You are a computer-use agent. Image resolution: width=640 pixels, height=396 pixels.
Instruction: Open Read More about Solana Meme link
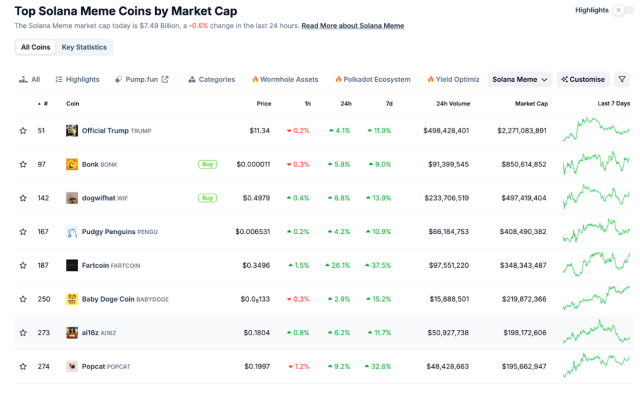coord(353,26)
